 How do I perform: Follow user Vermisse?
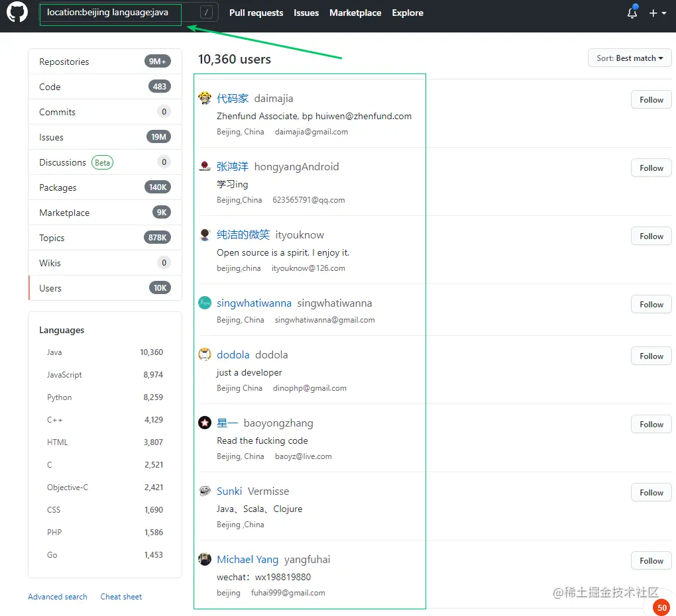[x=651, y=493]
